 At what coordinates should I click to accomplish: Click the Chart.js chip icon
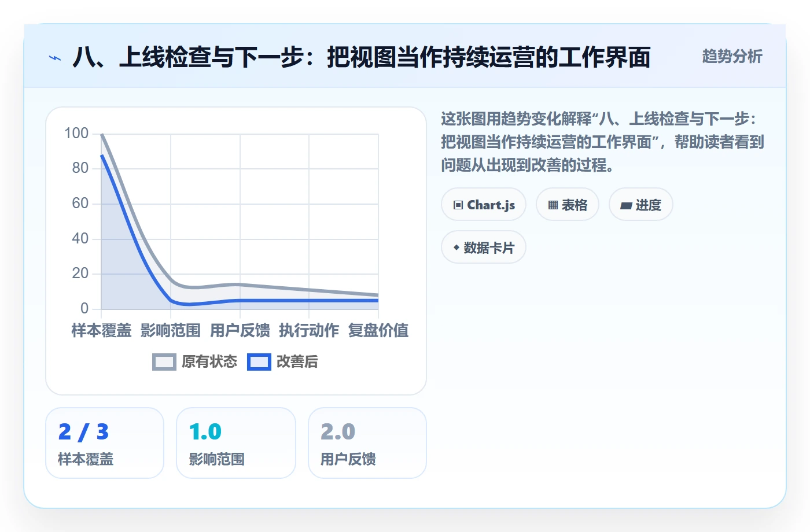click(458, 205)
